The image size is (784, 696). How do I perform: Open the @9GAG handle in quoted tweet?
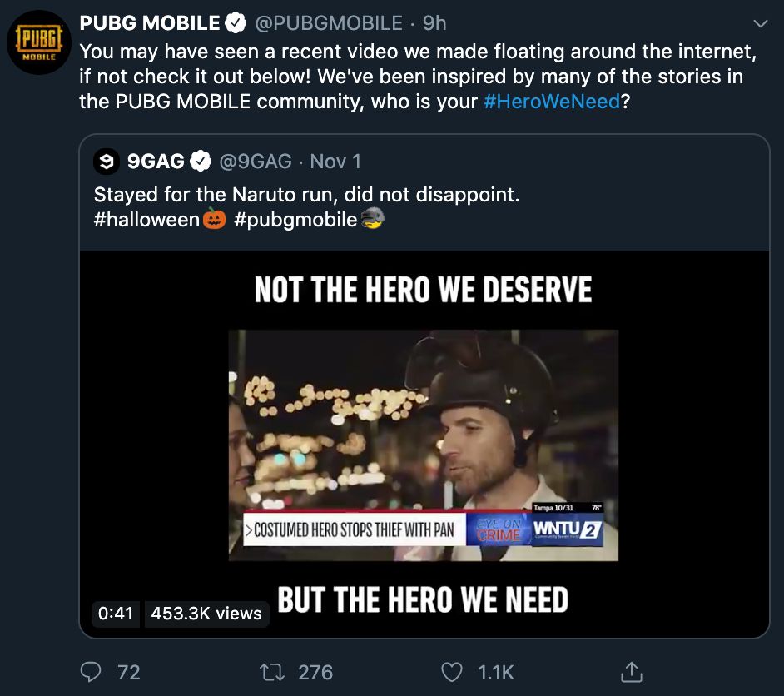click(x=256, y=161)
